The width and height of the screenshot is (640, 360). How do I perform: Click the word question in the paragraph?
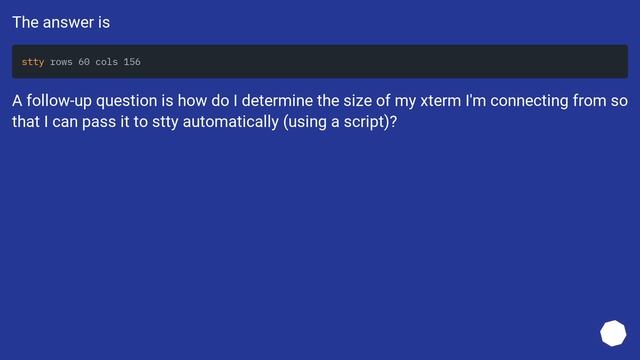127,100
